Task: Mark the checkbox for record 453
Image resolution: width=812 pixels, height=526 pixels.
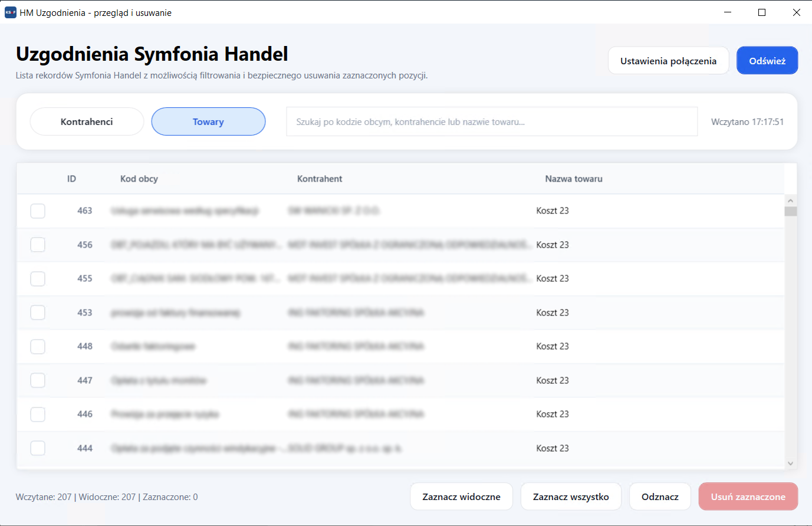Action: pos(38,313)
